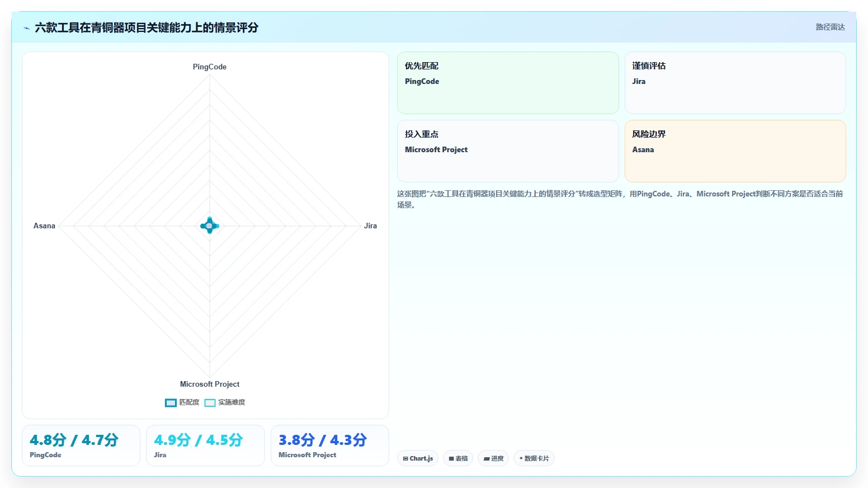Click the Jira radar axis label
868x488 pixels.
pyautogui.click(x=370, y=226)
